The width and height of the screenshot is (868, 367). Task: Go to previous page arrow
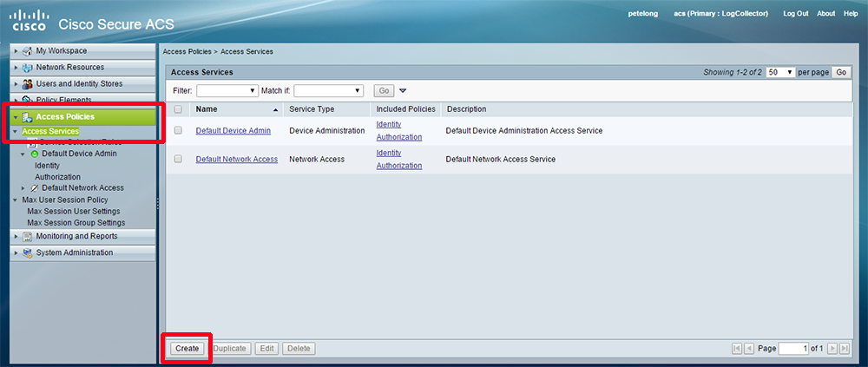pyautogui.click(x=749, y=349)
